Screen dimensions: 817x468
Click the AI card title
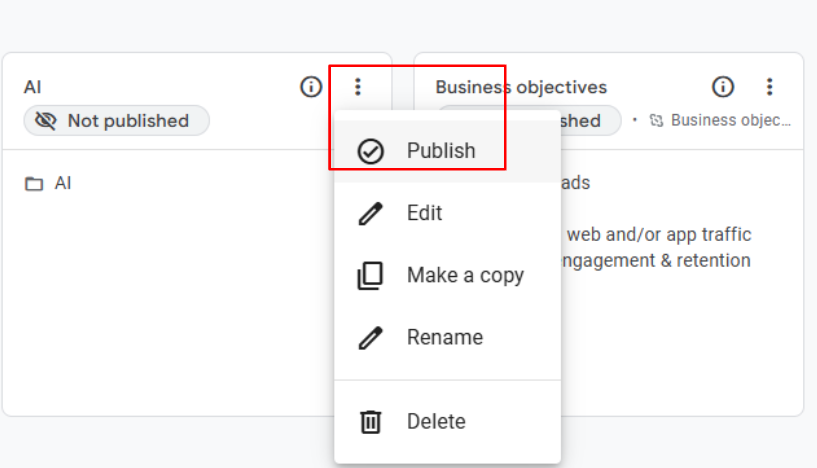pyautogui.click(x=33, y=88)
